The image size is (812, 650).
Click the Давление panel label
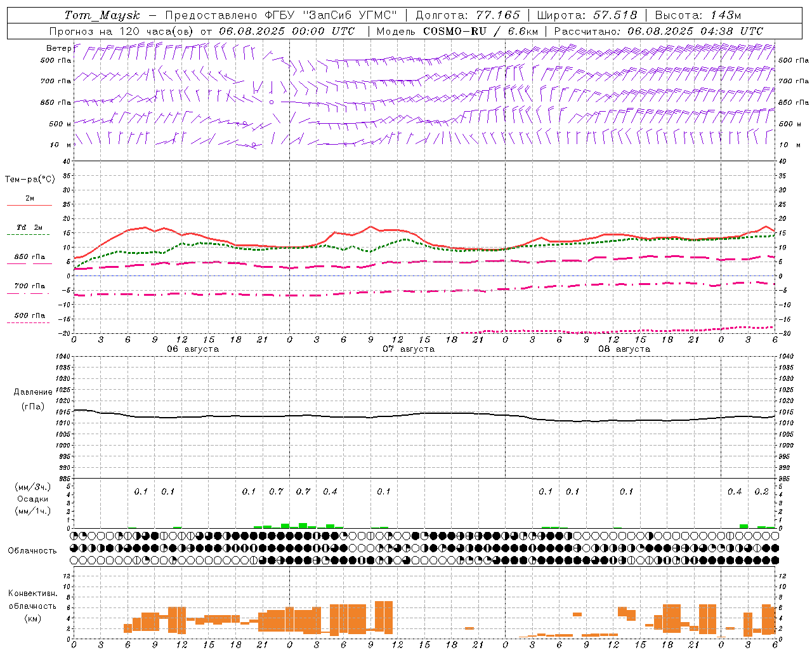[x=33, y=392]
